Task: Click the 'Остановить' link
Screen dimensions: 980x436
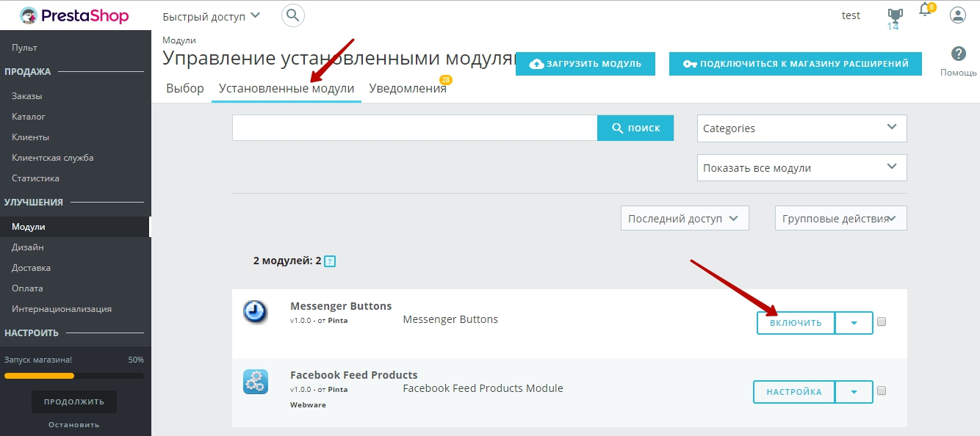Action: click(x=74, y=424)
